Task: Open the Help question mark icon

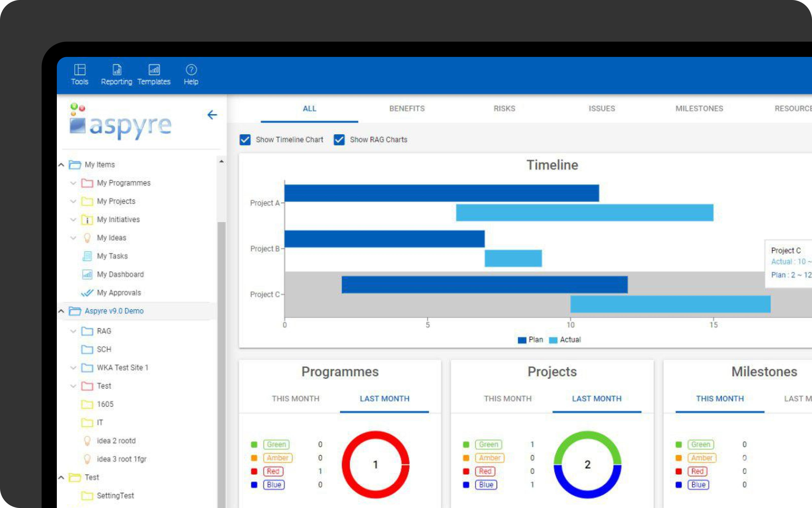Action: [x=191, y=70]
